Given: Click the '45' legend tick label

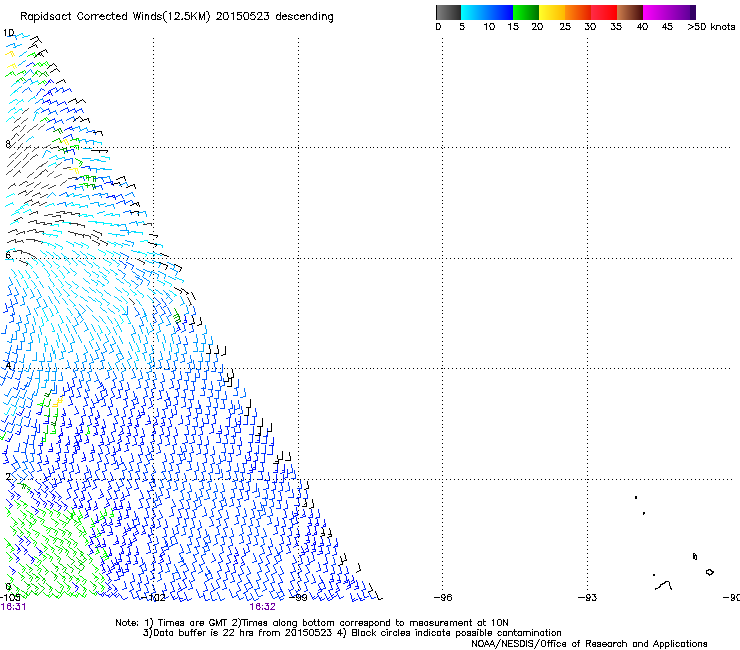Looking at the screenshot, I should [667, 27].
